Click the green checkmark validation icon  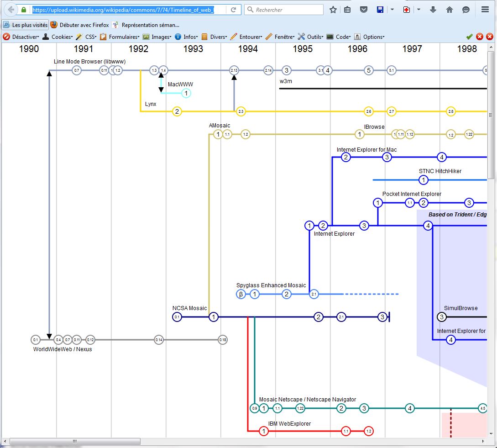click(x=469, y=37)
